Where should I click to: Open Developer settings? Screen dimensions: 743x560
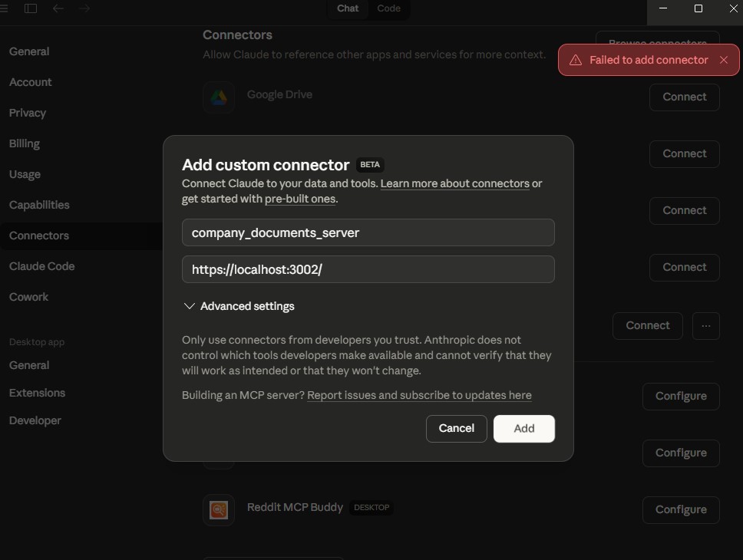tap(35, 420)
